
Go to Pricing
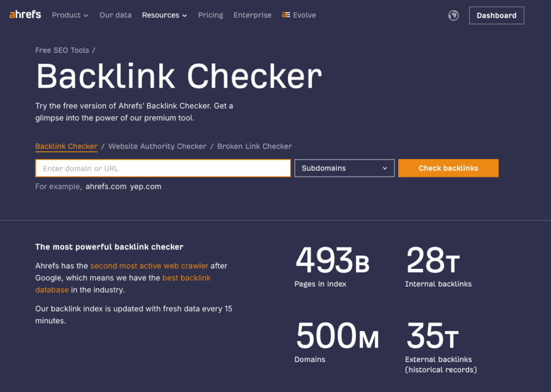pos(210,15)
